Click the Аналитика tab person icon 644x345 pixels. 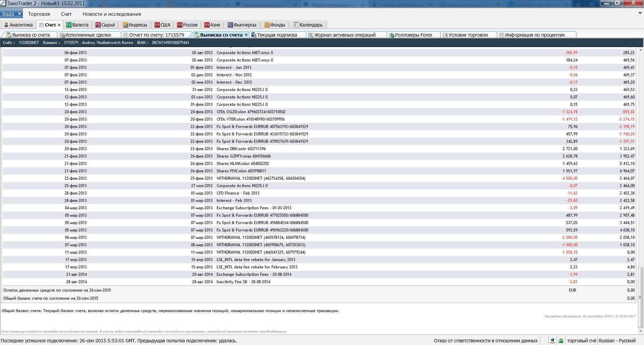6,25
